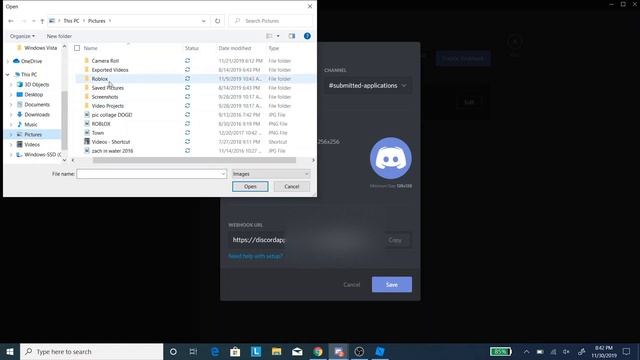Open the Organize menu
640x360 pixels.
[x=22, y=36]
